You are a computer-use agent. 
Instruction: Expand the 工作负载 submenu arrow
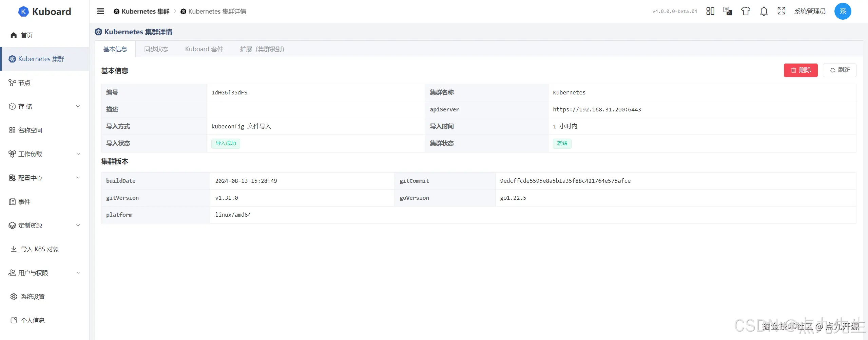pyautogui.click(x=78, y=154)
